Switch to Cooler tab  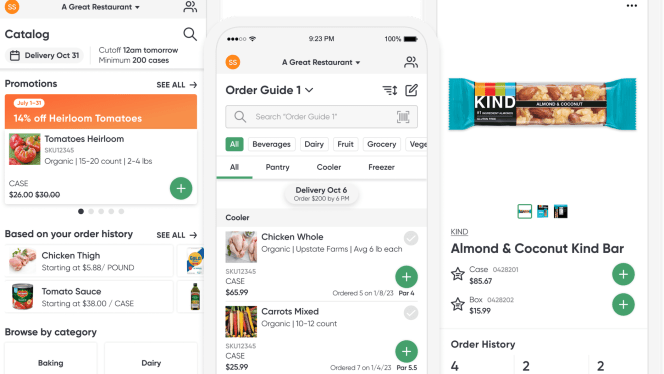[x=329, y=167]
